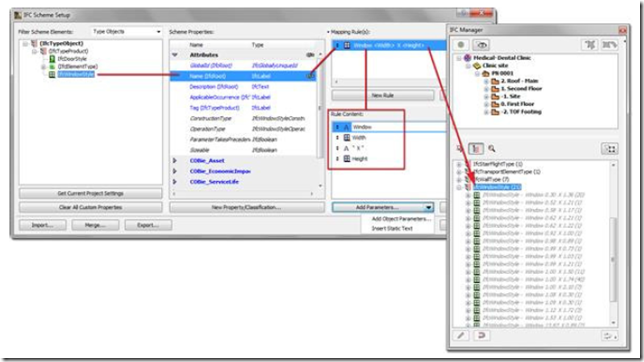Click the magnifier search icon in IFC Manager

[492, 149]
